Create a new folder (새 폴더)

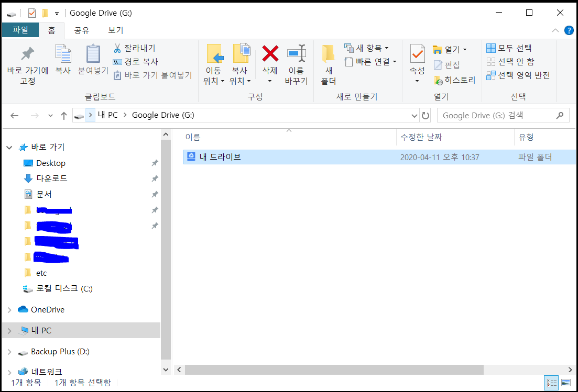(328, 64)
